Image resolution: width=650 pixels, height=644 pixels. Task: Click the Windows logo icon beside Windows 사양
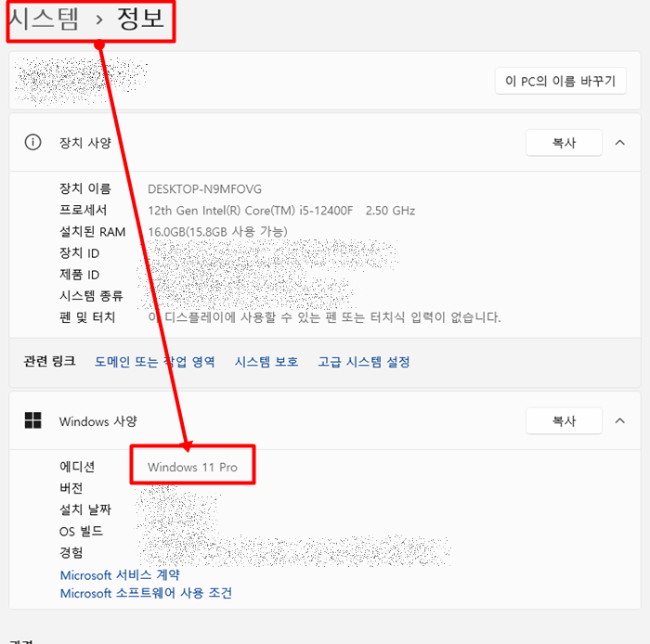click(x=32, y=420)
